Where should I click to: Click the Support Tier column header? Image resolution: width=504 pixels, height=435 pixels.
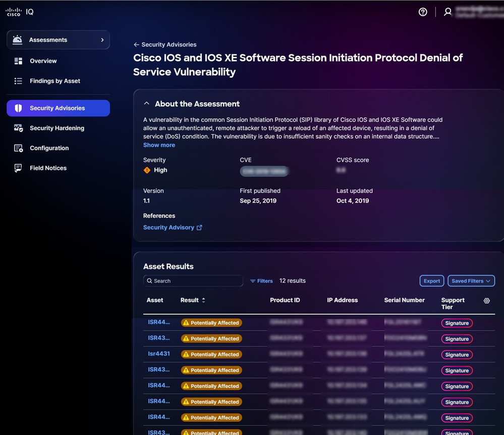[x=453, y=303]
